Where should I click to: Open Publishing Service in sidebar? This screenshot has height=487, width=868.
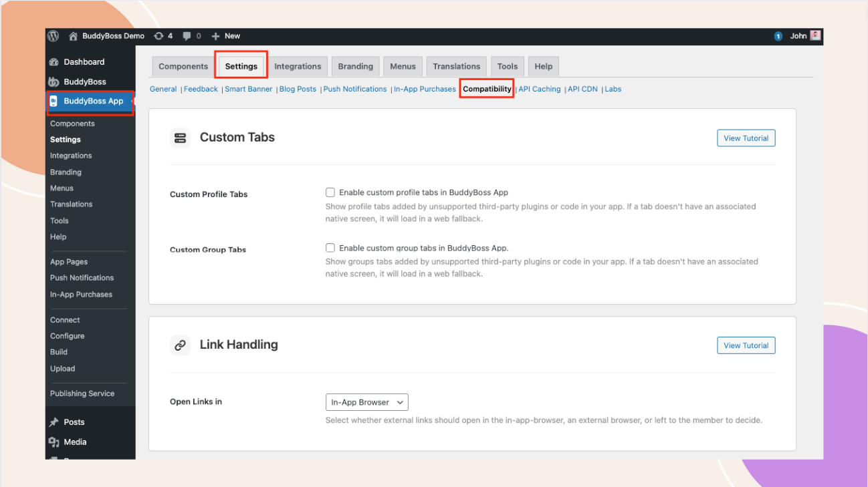[82, 393]
